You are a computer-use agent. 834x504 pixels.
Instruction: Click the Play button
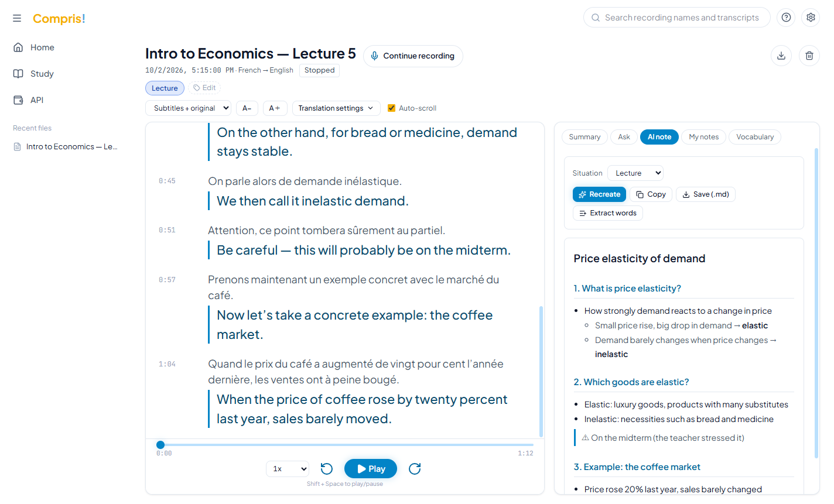[371, 469]
